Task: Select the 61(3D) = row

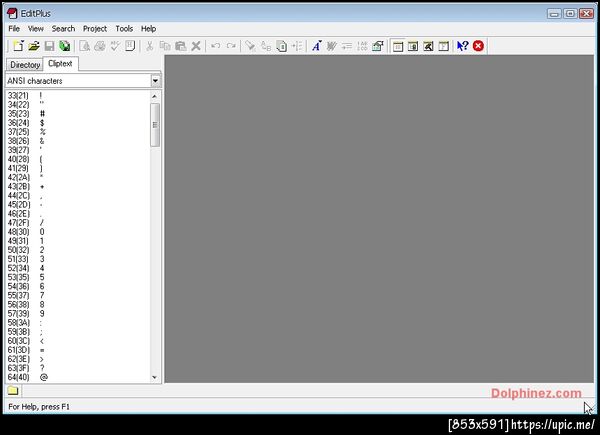Action: [x=78, y=350]
